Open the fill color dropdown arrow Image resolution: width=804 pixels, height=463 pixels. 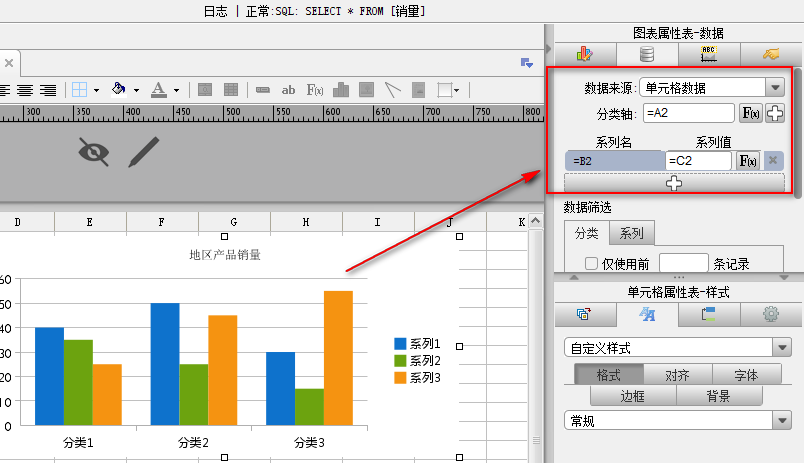click(x=136, y=90)
